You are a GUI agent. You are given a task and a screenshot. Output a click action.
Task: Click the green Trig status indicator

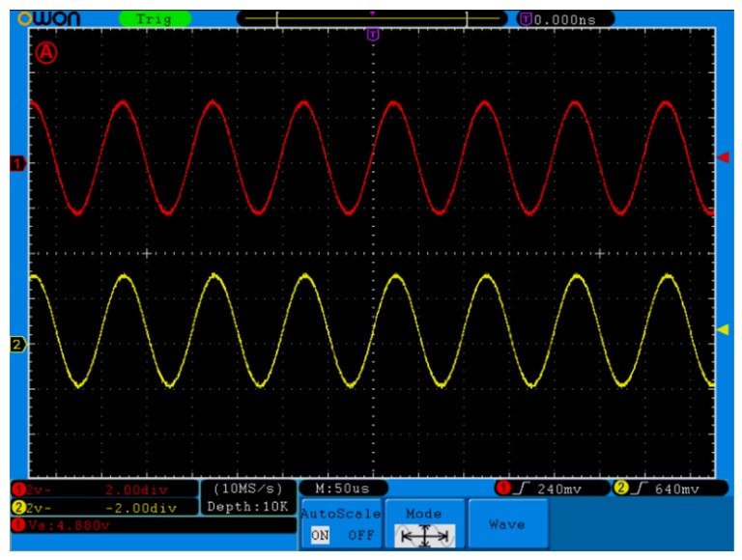tap(155, 19)
